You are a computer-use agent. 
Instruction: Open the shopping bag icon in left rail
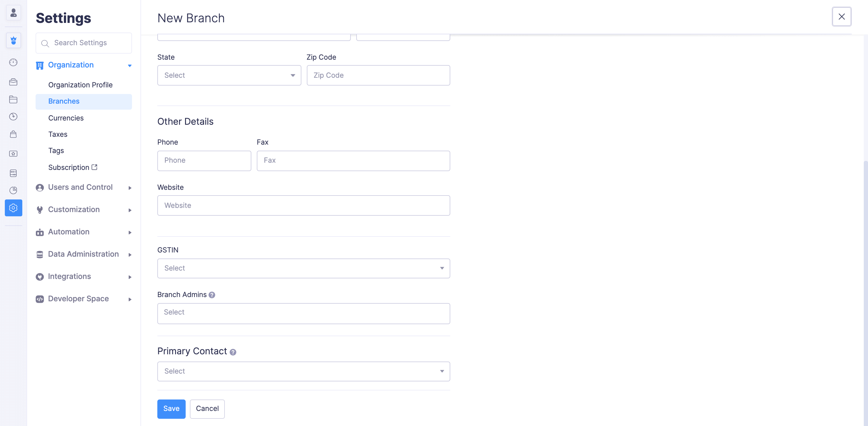(14, 134)
